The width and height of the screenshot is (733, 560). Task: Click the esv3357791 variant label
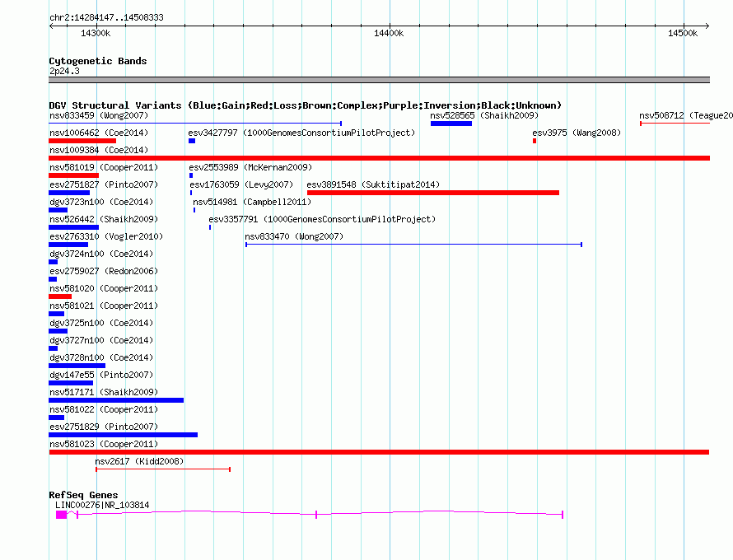pos(322,219)
